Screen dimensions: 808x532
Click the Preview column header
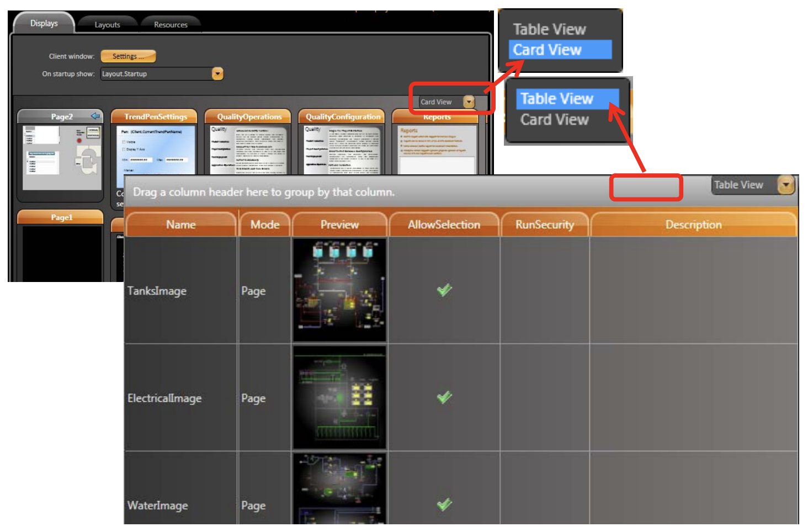339,225
